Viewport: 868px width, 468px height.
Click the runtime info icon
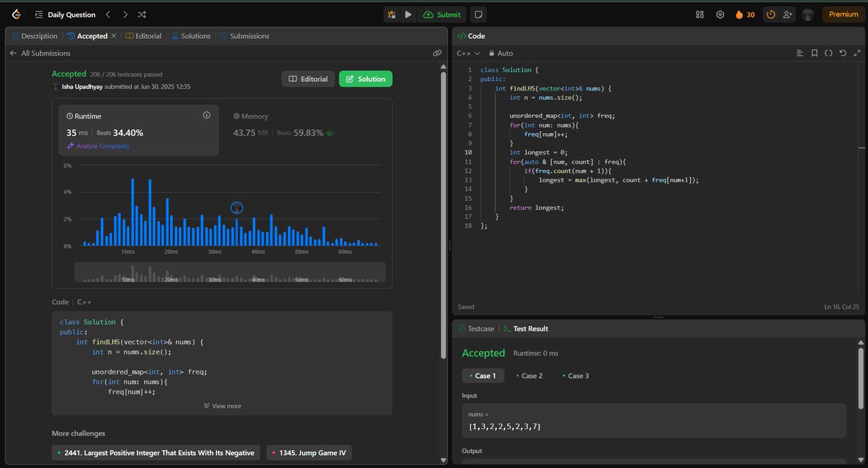coord(206,115)
